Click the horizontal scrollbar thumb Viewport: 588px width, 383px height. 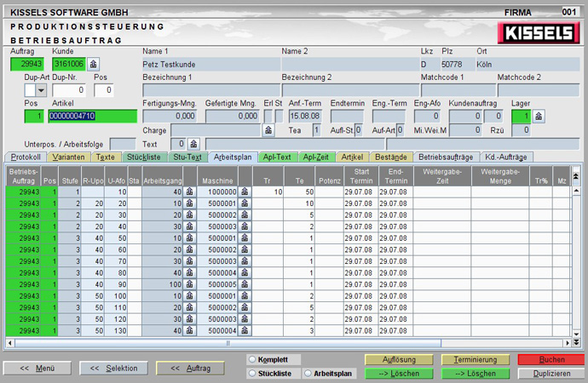tap(228, 343)
